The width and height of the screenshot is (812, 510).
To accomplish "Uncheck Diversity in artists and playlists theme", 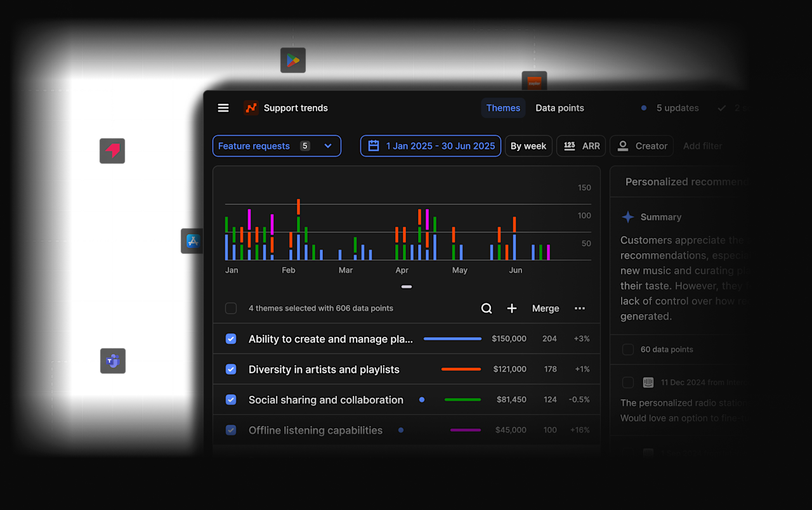I will 231,369.
